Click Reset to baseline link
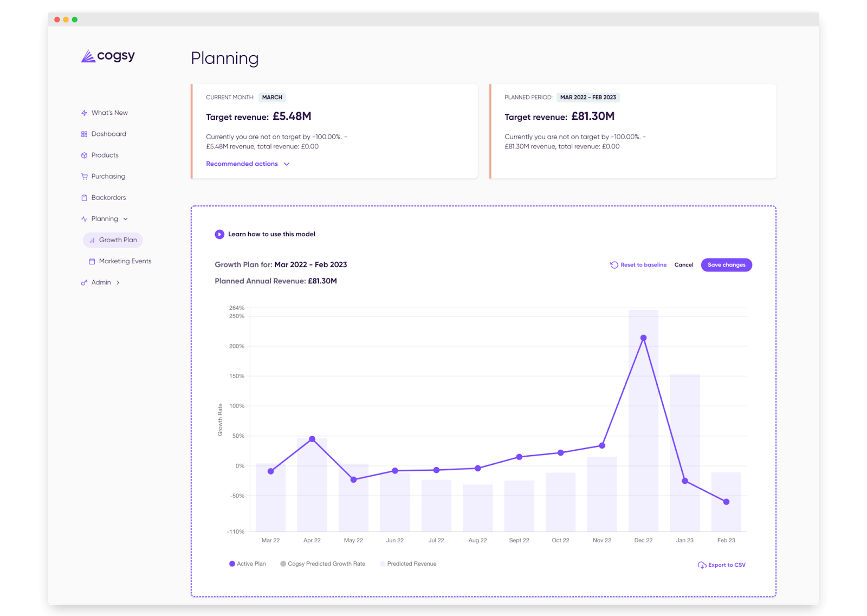 (x=638, y=265)
